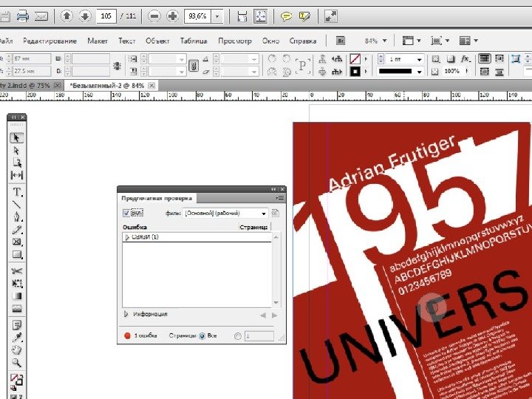
Task: Select the Gap tool
Action: click(x=16, y=175)
